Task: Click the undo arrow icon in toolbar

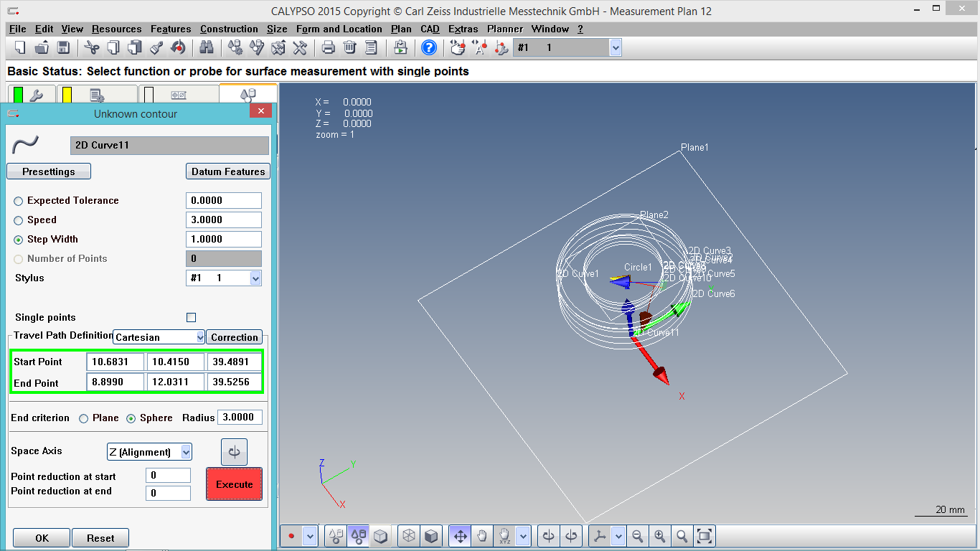Action: pyautogui.click(x=179, y=47)
